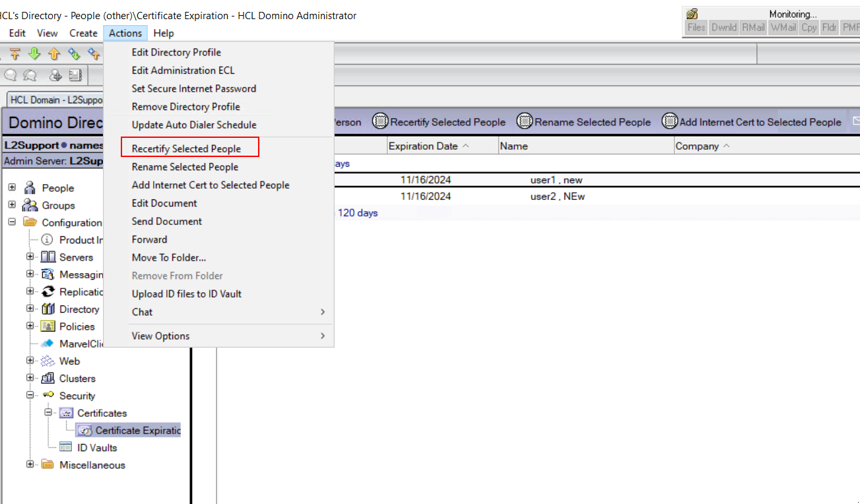Select the user1 , new row

(538, 179)
